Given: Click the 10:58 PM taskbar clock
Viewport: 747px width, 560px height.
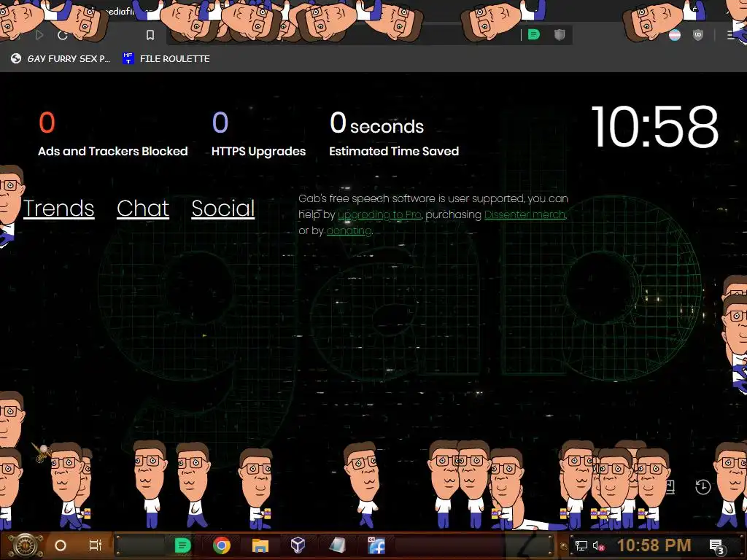Looking at the screenshot, I should [654, 545].
